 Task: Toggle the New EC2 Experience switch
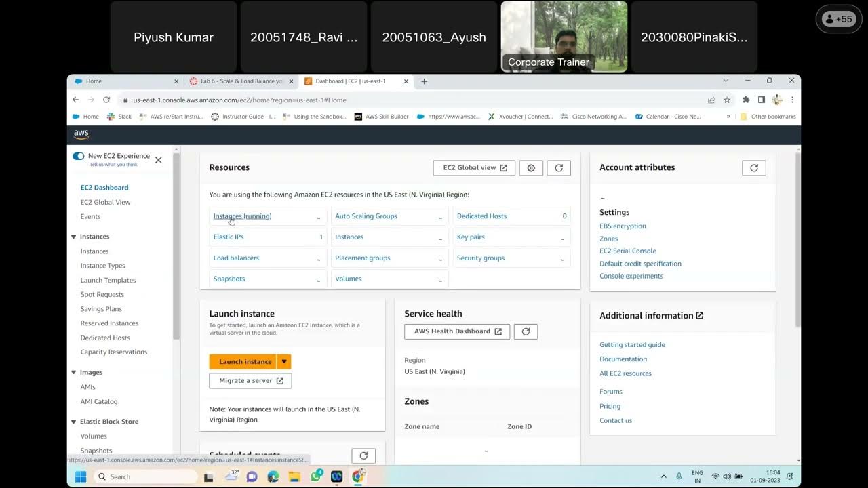[x=79, y=156]
